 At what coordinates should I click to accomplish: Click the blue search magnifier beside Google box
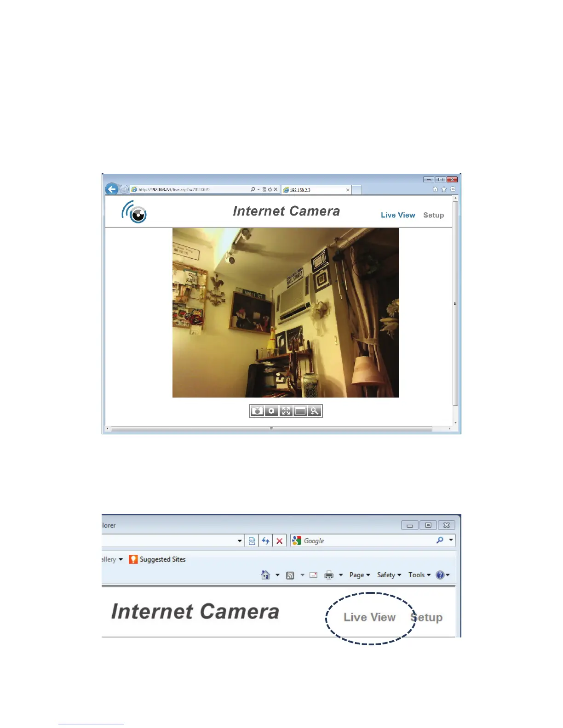[440, 540]
